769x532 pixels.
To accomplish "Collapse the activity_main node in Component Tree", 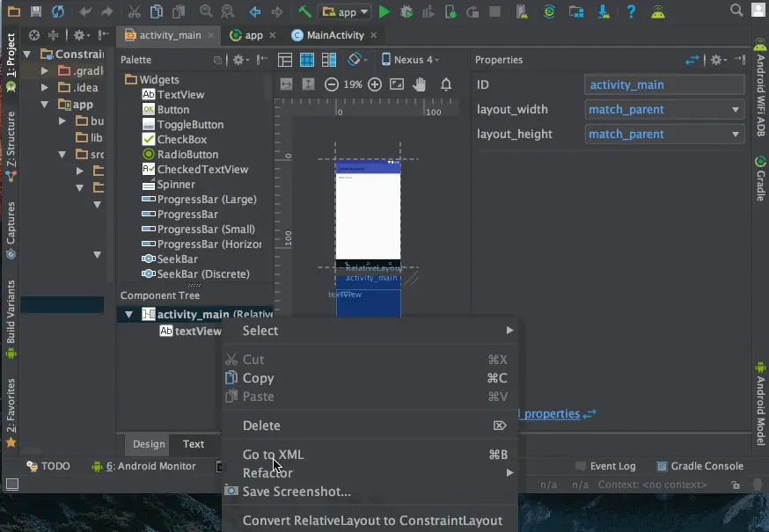I will 129,315.
